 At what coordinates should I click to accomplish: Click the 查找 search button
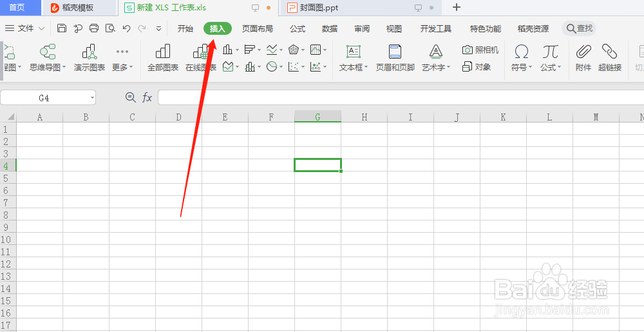click(579, 28)
